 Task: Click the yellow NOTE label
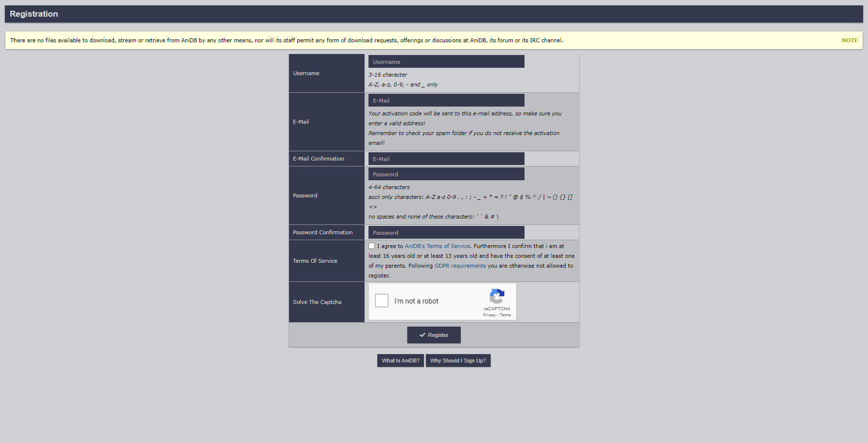(849, 40)
